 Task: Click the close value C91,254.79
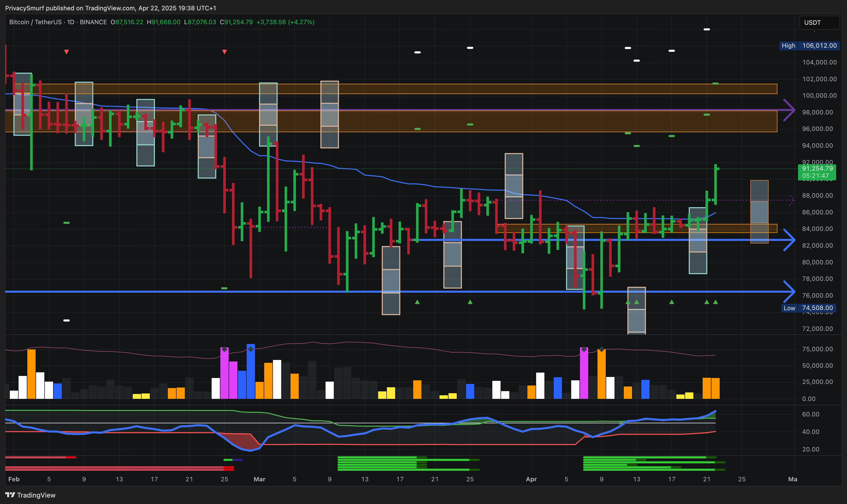tap(236, 22)
